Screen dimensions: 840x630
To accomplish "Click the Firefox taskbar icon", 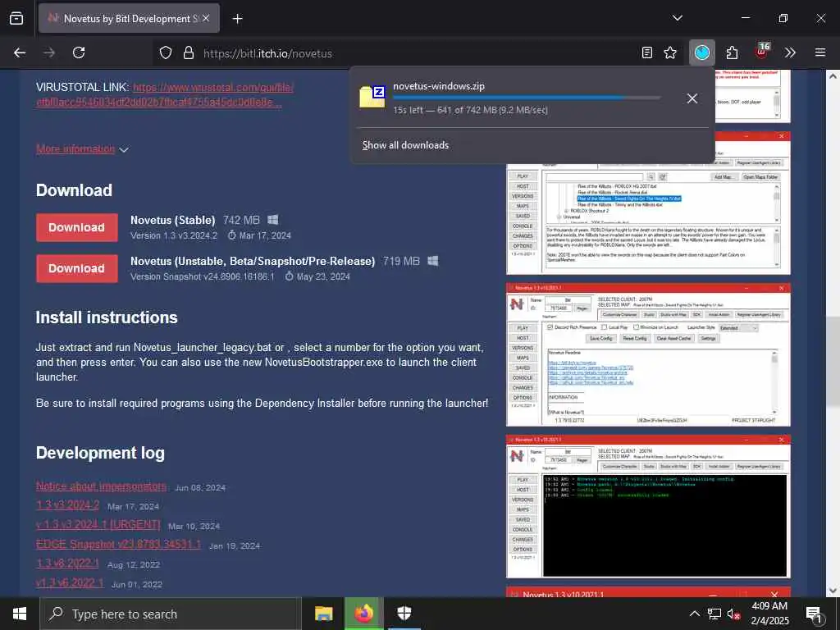I will click(x=363, y=614).
